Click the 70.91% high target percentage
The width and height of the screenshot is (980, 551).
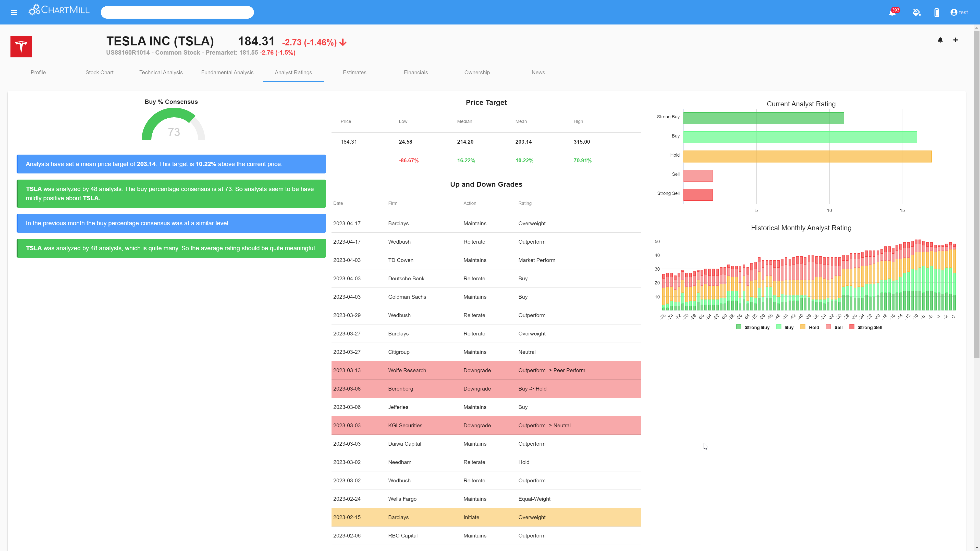point(582,160)
